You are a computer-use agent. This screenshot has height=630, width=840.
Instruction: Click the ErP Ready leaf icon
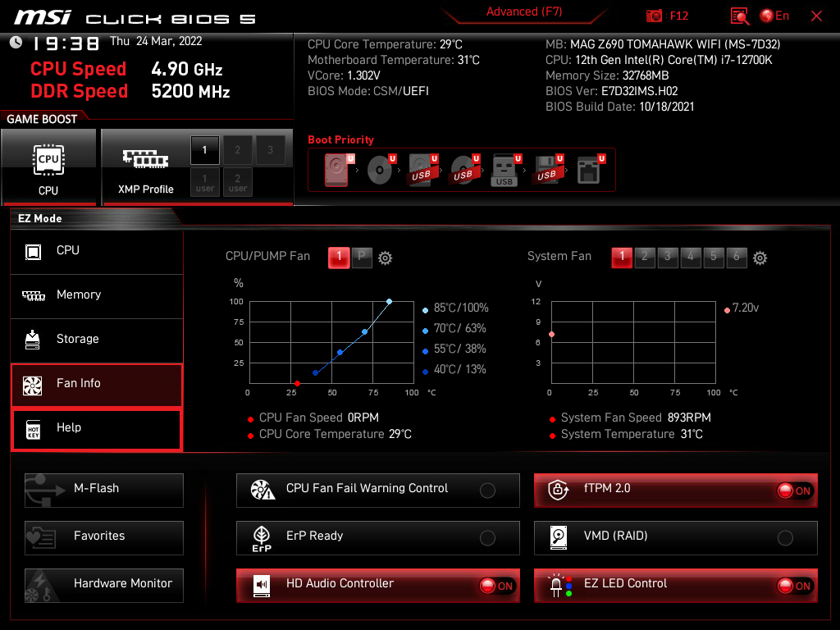[x=262, y=537]
